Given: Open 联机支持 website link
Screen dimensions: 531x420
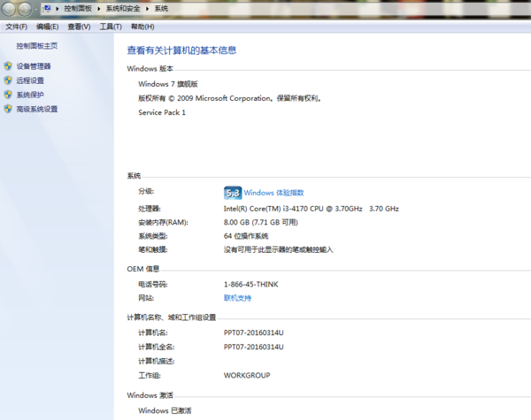Looking at the screenshot, I should point(237,298).
